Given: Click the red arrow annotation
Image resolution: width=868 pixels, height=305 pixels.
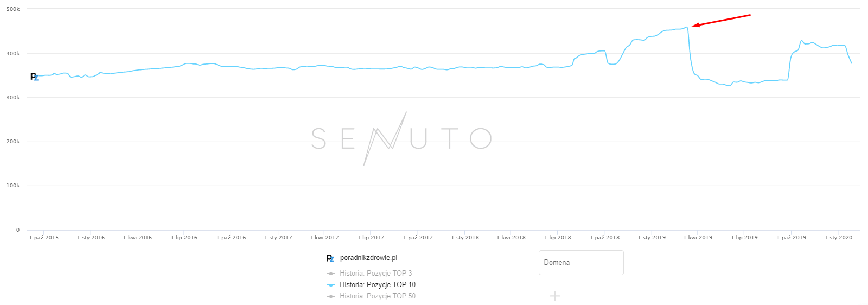Looking at the screenshot, I should tap(722, 20).
